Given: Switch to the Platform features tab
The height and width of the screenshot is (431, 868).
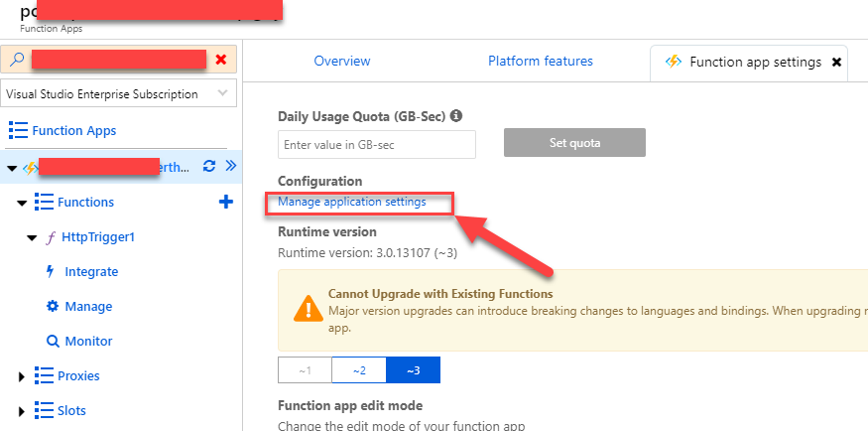Looking at the screenshot, I should (x=541, y=62).
